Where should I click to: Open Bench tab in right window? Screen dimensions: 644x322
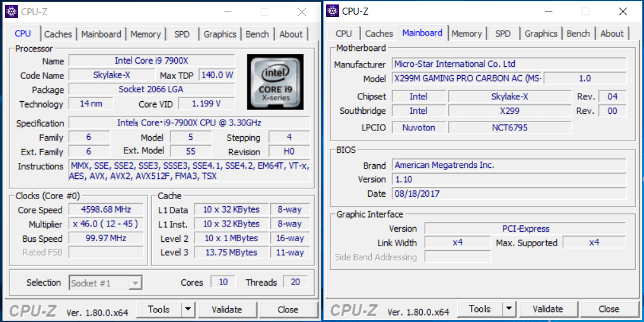click(x=579, y=33)
